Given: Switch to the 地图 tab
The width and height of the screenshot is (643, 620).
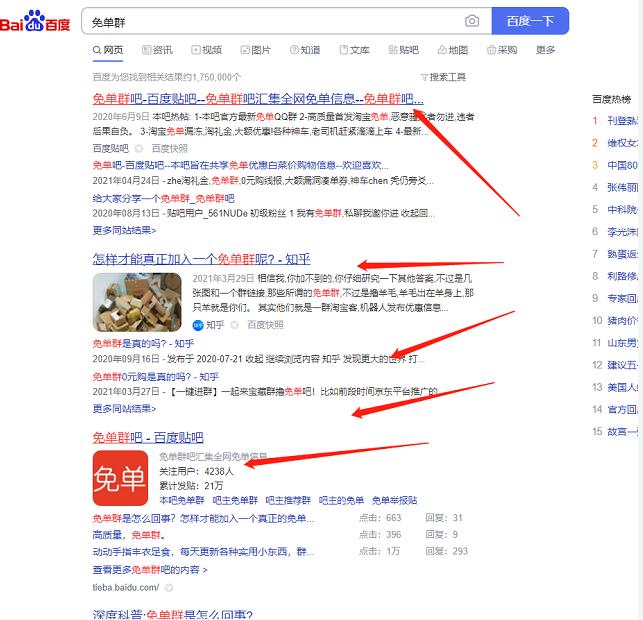Looking at the screenshot, I should (453, 50).
